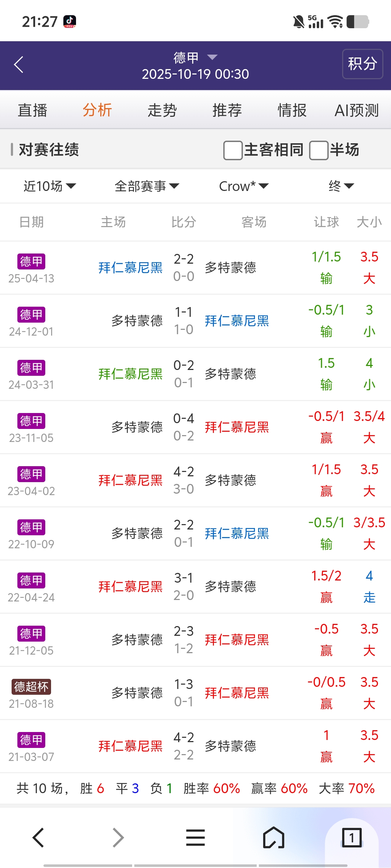Screen dimensions: 391x868
Task: Go back with the browser back arrow
Action: tap(38, 838)
